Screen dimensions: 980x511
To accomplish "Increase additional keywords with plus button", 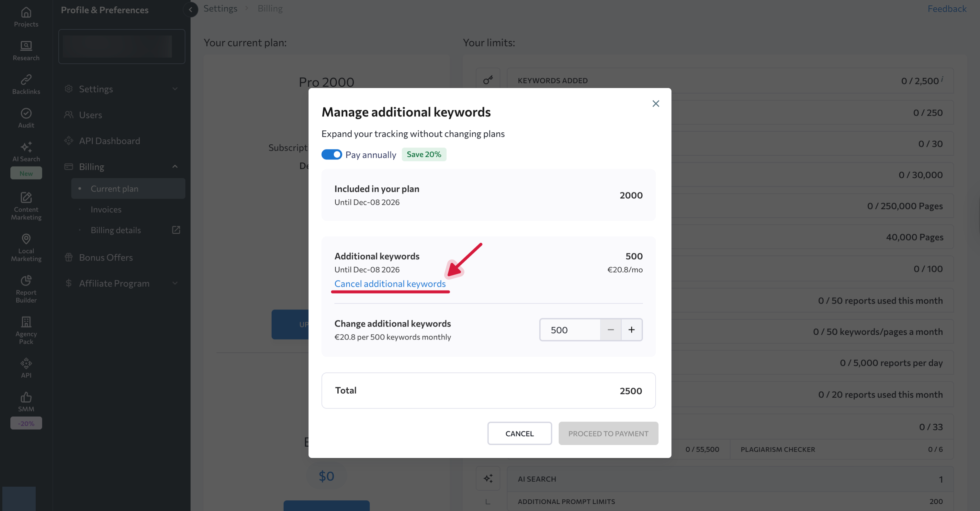I will coord(632,330).
